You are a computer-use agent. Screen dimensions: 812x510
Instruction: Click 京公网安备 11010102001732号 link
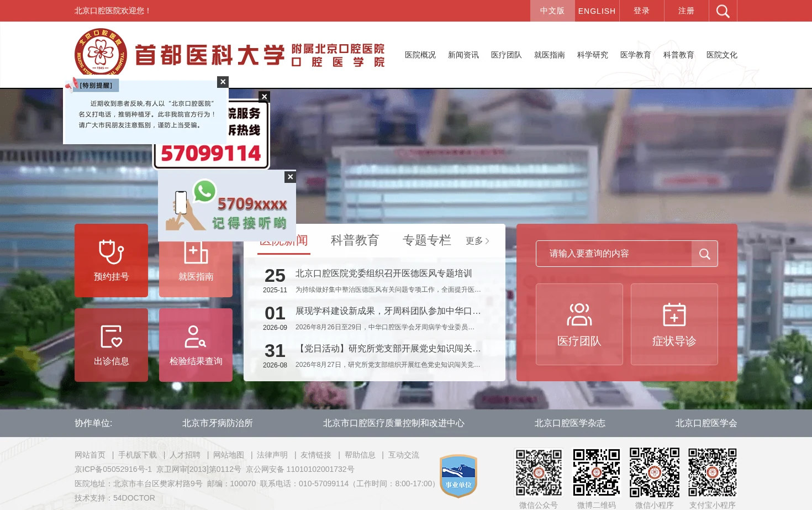[x=300, y=470]
